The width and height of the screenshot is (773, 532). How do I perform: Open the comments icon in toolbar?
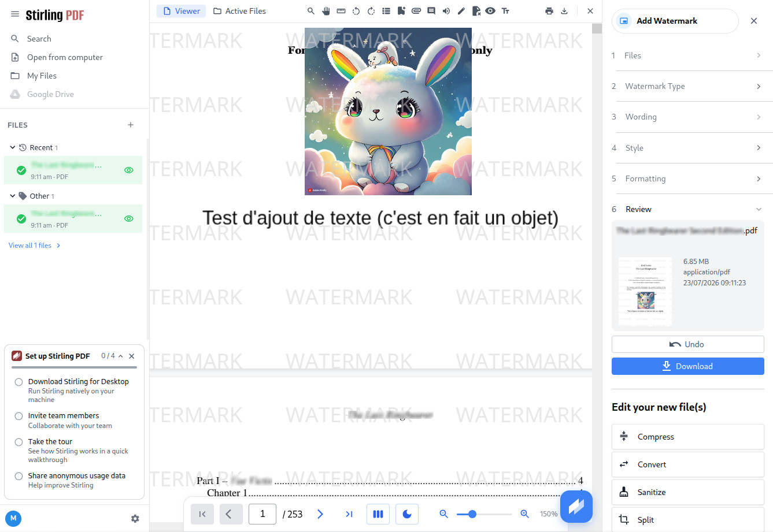pyautogui.click(x=431, y=11)
